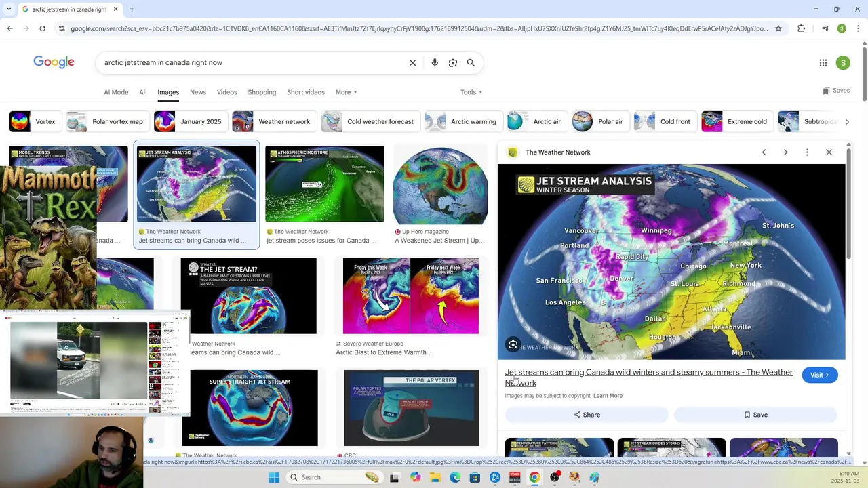The width and height of the screenshot is (868, 488).
Task: Switch to the News tab
Action: pyautogui.click(x=198, y=92)
